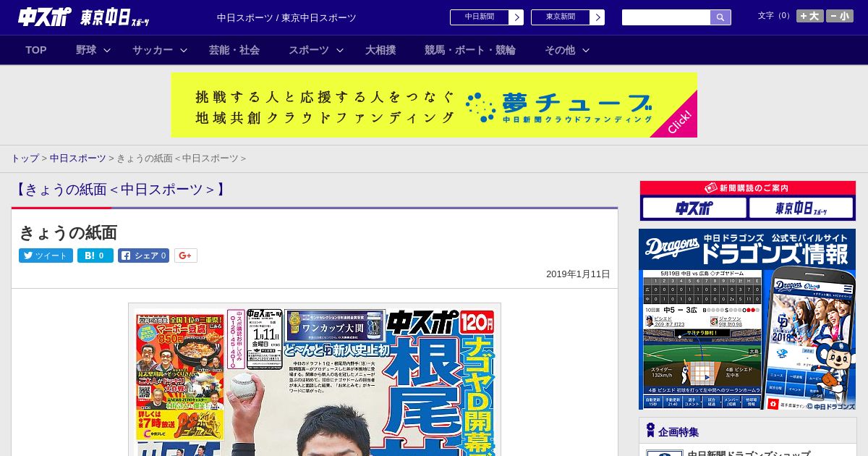Image resolution: width=868 pixels, height=456 pixels.
Task: Expand the その他 dropdown chevron
Action: coord(586,50)
